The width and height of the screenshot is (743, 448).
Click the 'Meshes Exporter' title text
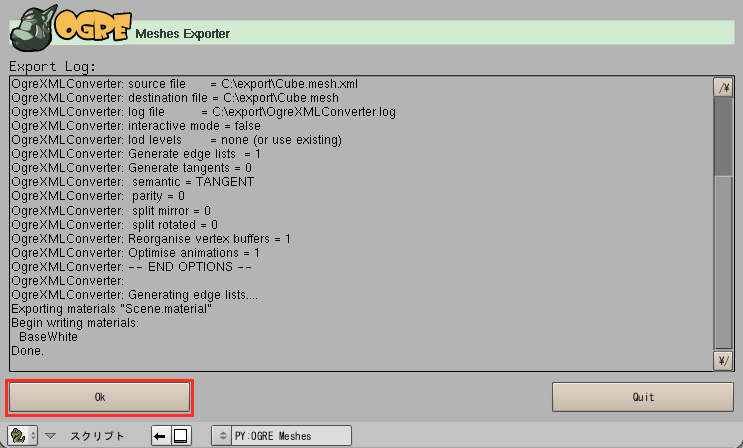click(x=182, y=34)
